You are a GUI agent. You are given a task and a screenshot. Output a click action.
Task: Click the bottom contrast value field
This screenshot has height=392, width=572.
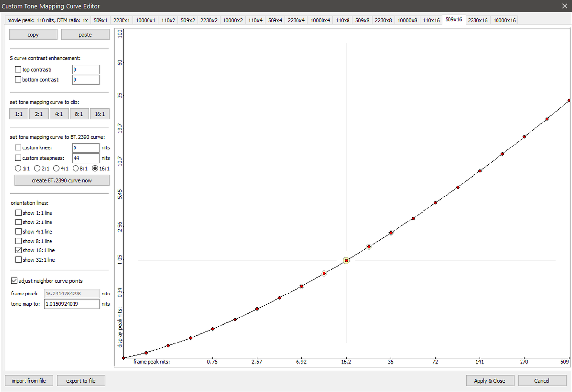[86, 80]
